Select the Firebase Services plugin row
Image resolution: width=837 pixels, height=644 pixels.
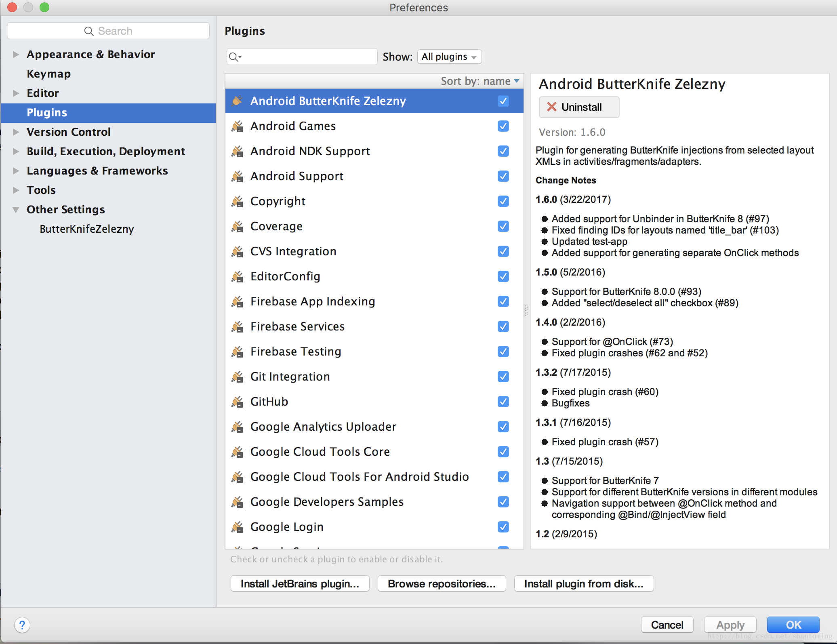pyautogui.click(x=374, y=326)
